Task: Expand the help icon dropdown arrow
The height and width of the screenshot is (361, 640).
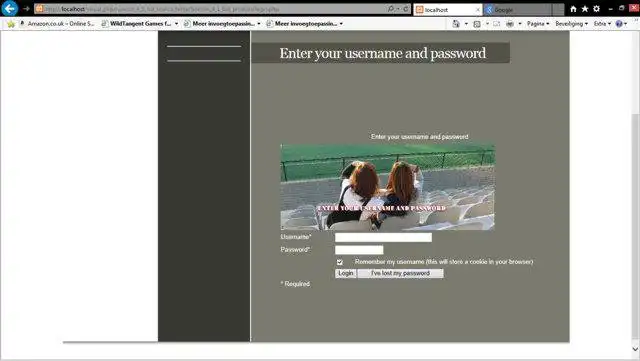Action: (625, 24)
